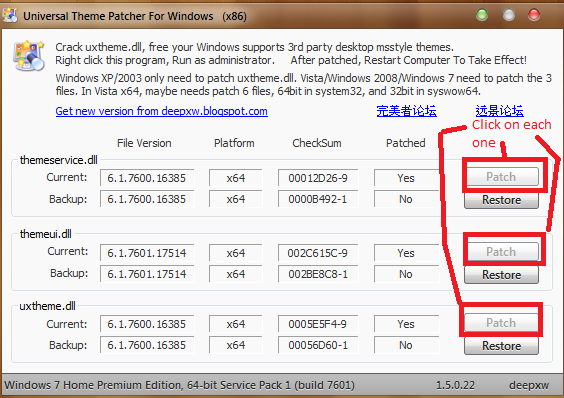Click the Windows 7 Home Premium status text
The image size is (564, 398).
coord(179,385)
